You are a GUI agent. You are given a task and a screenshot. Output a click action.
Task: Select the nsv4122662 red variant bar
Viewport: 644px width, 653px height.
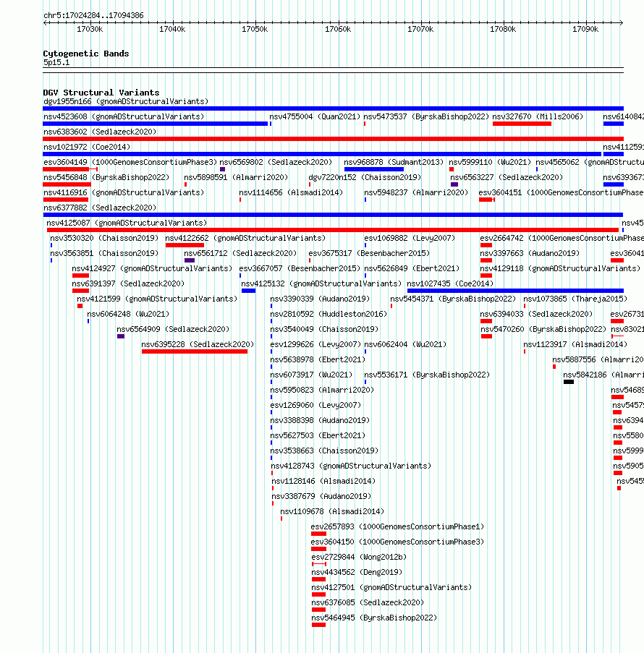pyautogui.click(x=185, y=245)
